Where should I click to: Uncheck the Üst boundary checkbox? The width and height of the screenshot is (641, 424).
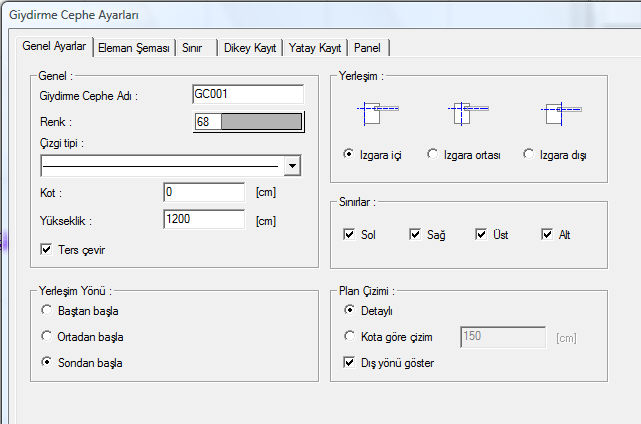pyautogui.click(x=481, y=234)
